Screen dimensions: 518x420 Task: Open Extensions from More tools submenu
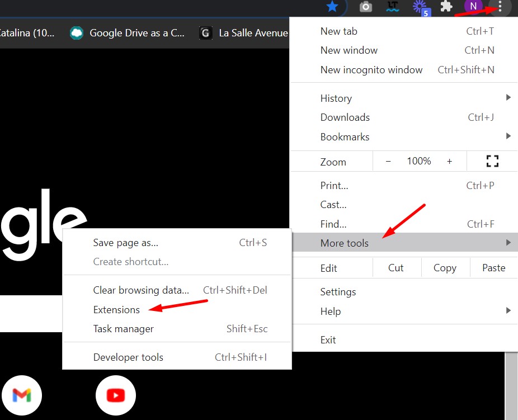tap(177, 310)
